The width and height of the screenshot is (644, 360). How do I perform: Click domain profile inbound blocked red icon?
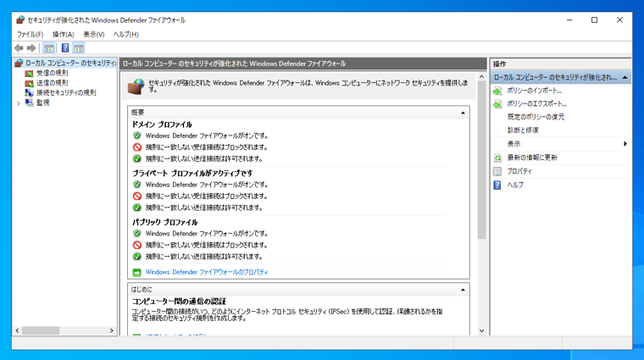pyautogui.click(x=137, y=147)
